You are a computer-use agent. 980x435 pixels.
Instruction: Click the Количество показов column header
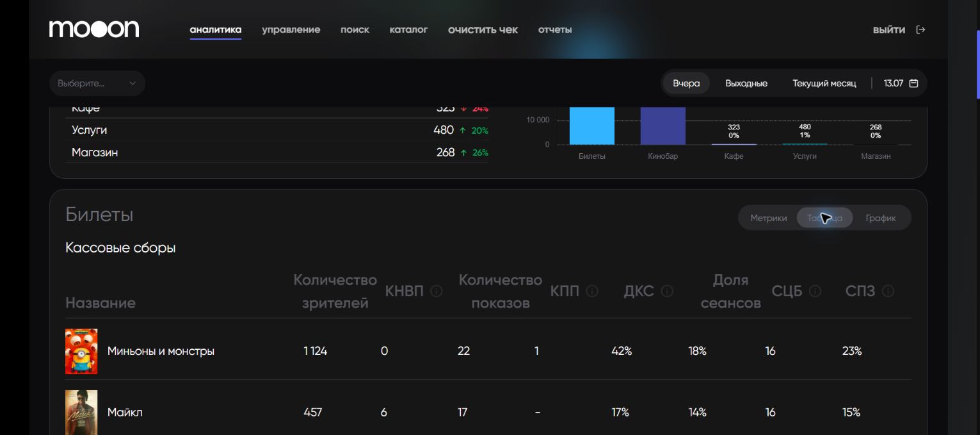[x=501, y=291]
